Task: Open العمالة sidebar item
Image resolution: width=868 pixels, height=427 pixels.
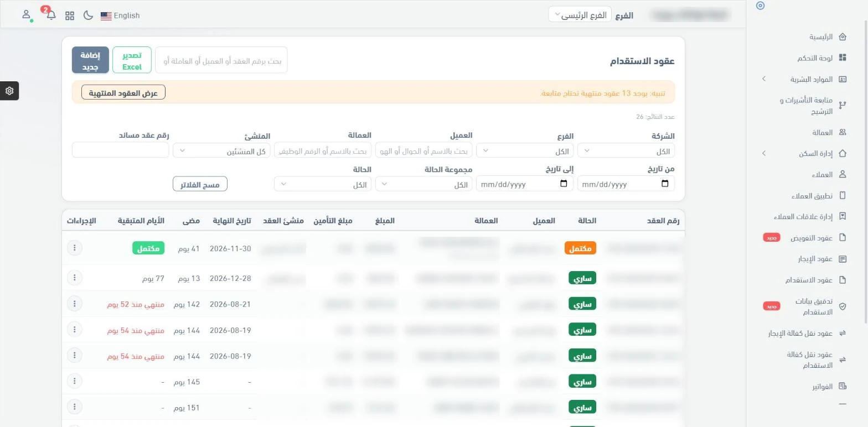Action: 823,132
